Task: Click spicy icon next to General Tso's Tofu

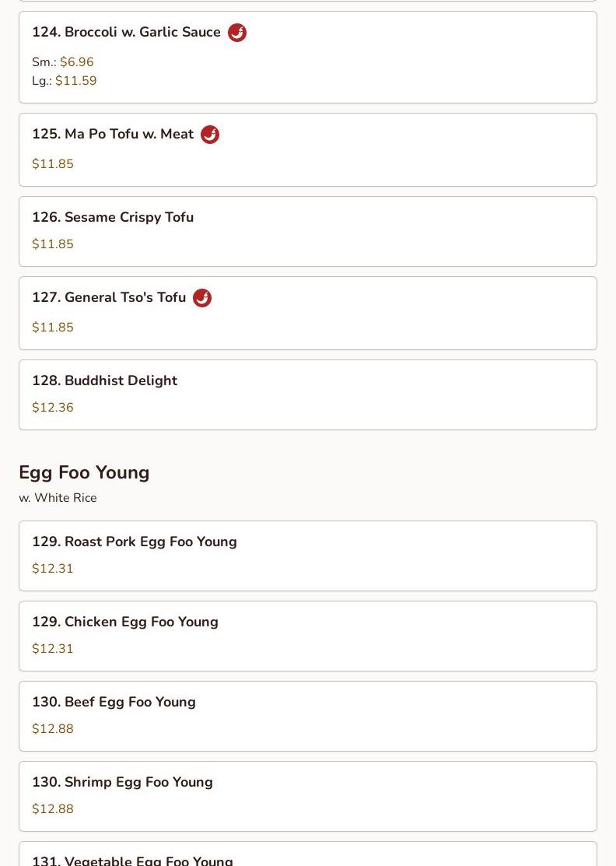Action: [202, 298]
